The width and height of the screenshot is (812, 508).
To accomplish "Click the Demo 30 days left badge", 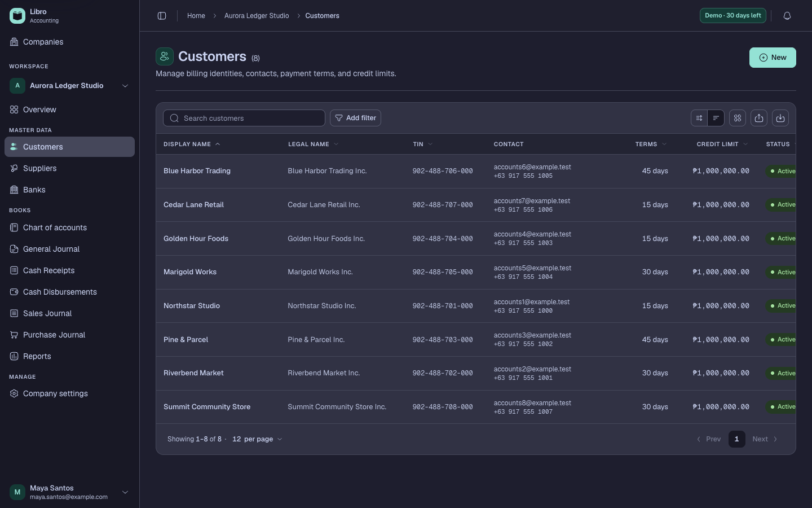I will (x=733, y=16).
